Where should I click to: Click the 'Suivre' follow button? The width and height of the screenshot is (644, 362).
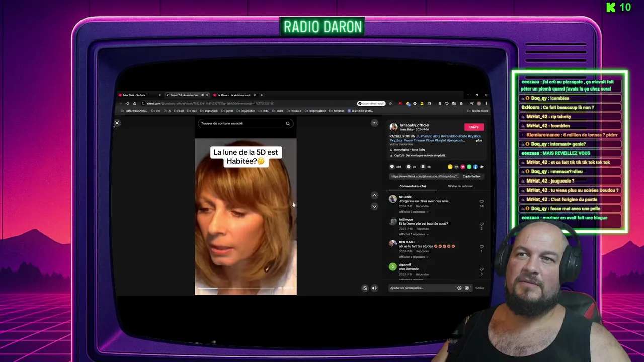tap(474, 127)
